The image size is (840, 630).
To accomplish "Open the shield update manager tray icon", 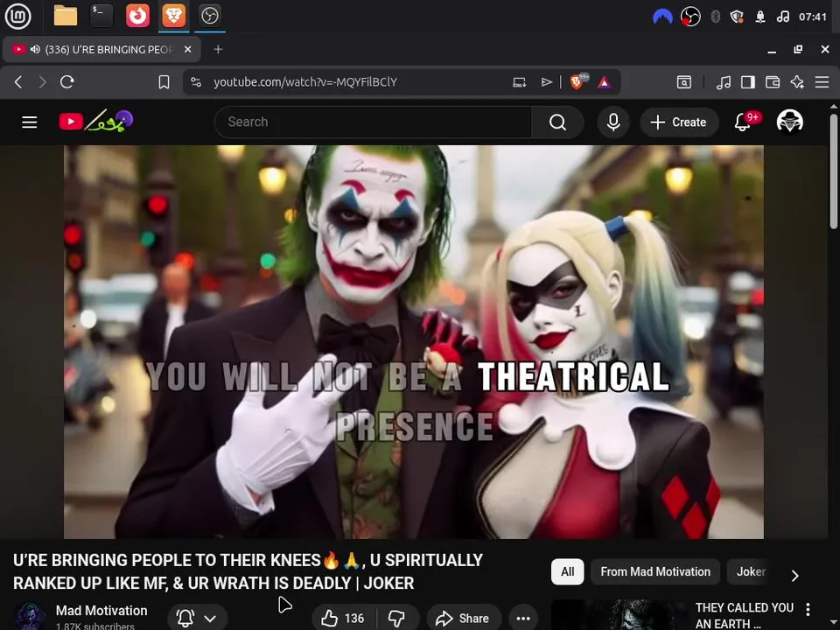I will click(737, 17).
